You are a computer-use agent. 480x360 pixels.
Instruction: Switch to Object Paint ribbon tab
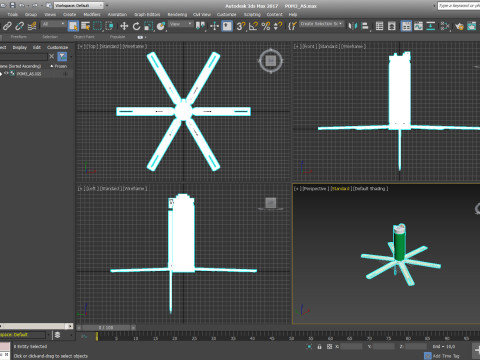84,37
